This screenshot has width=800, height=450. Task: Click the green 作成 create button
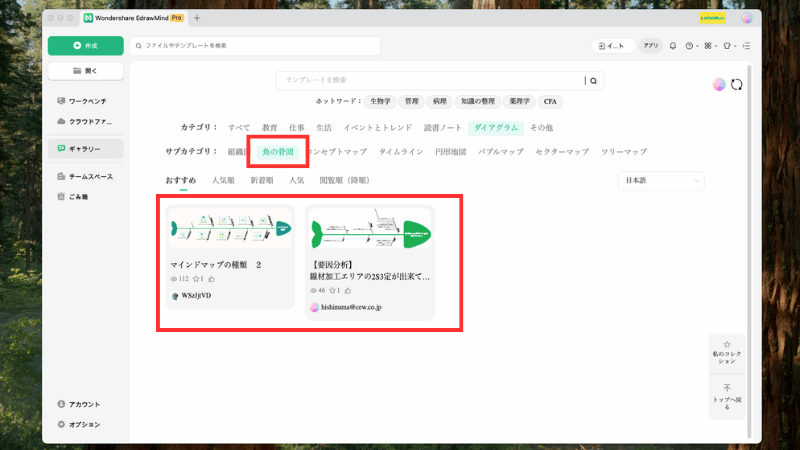click(x=86, y=46)
